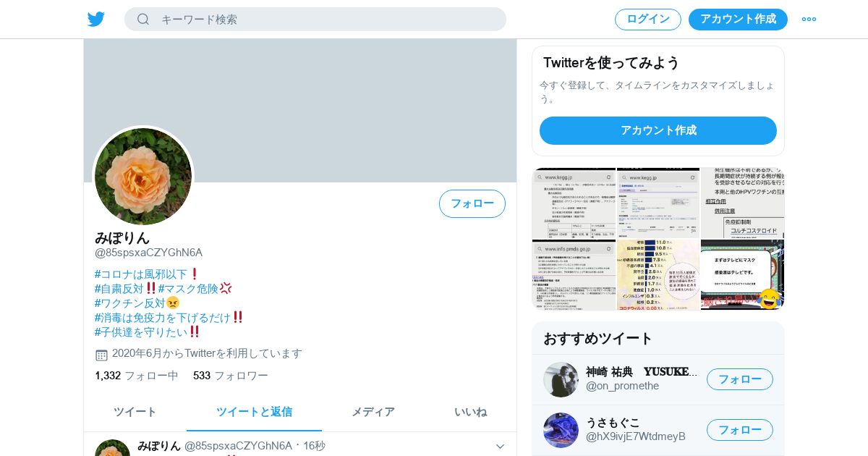
Task: View the 1,332 フォロー中 list
Action: [x=137, y=376]
